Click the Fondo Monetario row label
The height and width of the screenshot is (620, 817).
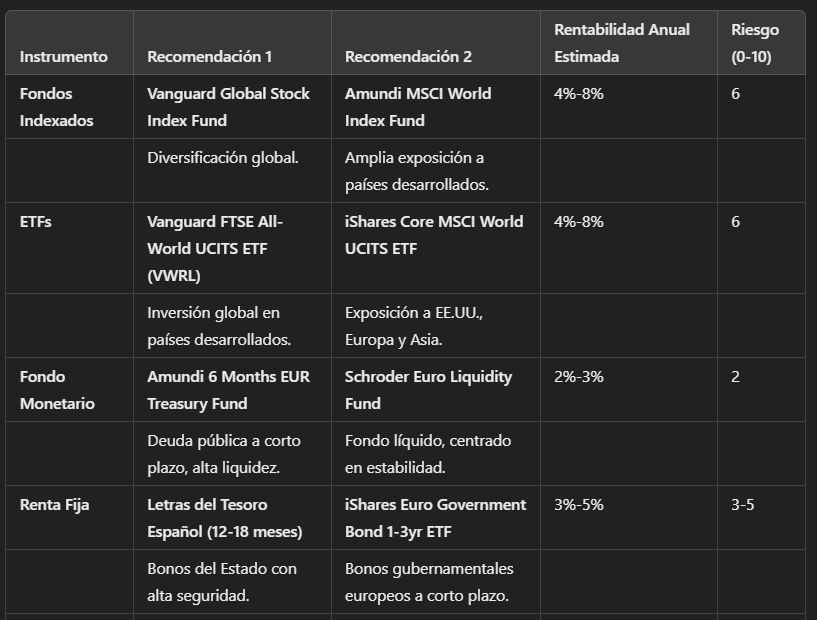(x=57, y=390)
